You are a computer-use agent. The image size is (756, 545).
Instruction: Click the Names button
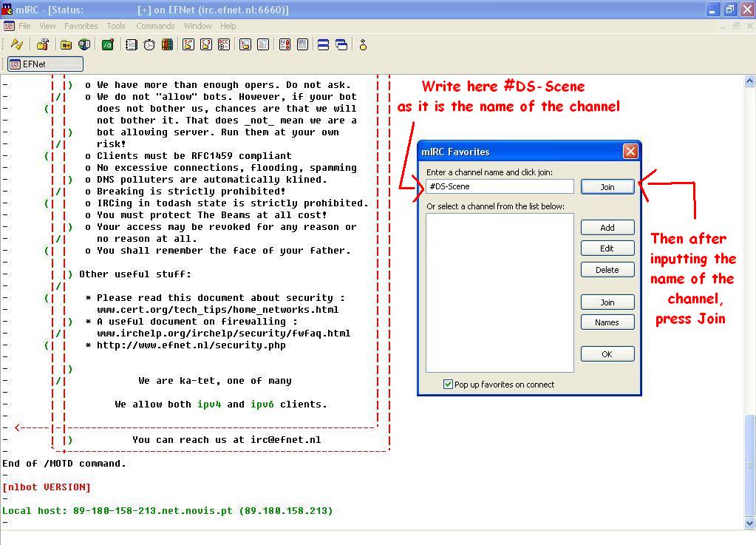607,322
